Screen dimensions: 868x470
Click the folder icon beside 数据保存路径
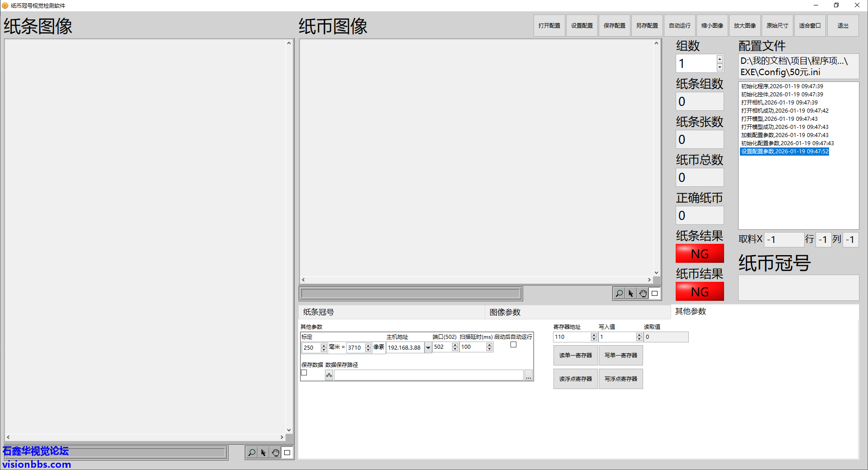[329, 375]
